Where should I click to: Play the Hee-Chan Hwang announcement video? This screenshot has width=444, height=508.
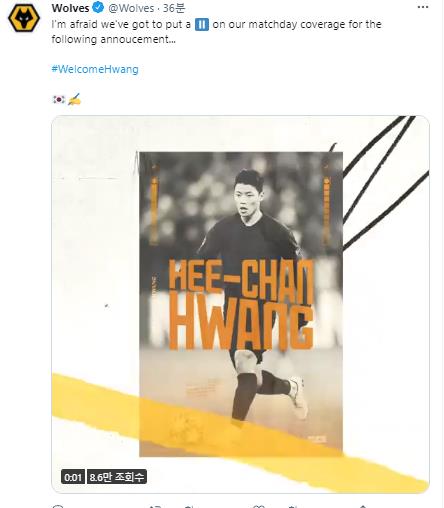tap(240, 304)
